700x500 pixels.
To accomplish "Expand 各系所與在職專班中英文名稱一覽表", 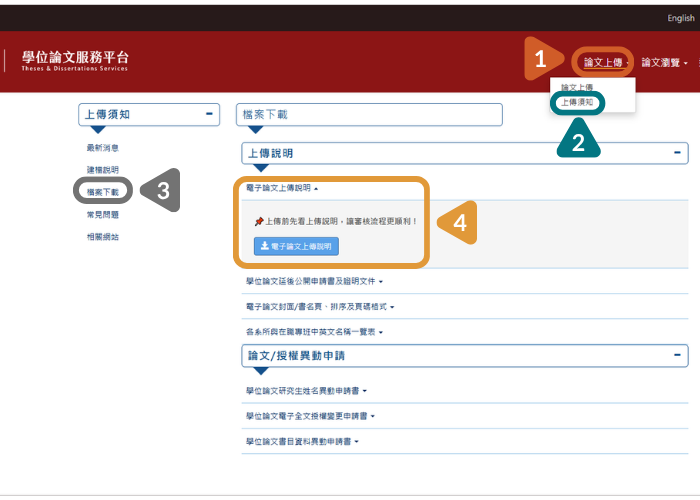I will (314, 332).
